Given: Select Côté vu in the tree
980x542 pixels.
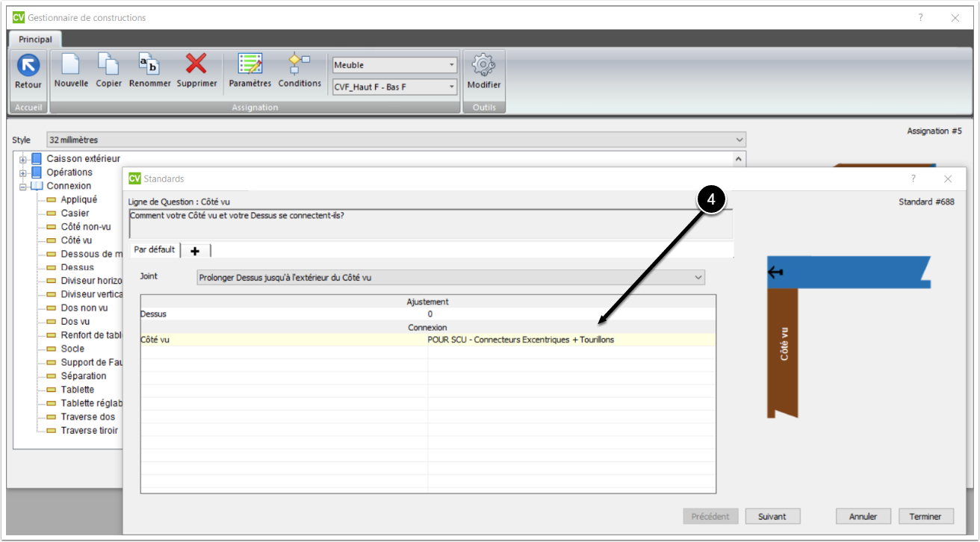Looking at the screenshot, I should click(76, 240).
